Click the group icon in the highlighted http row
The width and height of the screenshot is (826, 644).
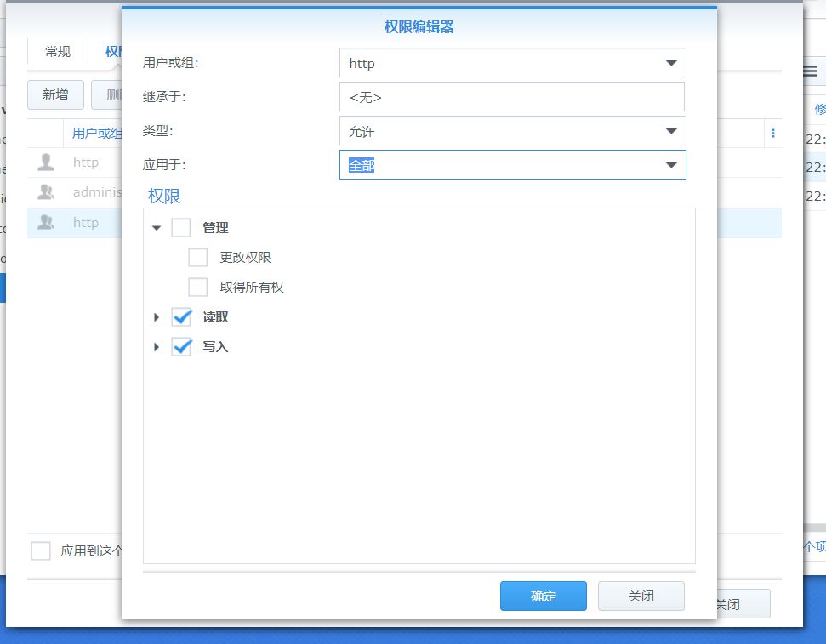(x=46, y=223)
